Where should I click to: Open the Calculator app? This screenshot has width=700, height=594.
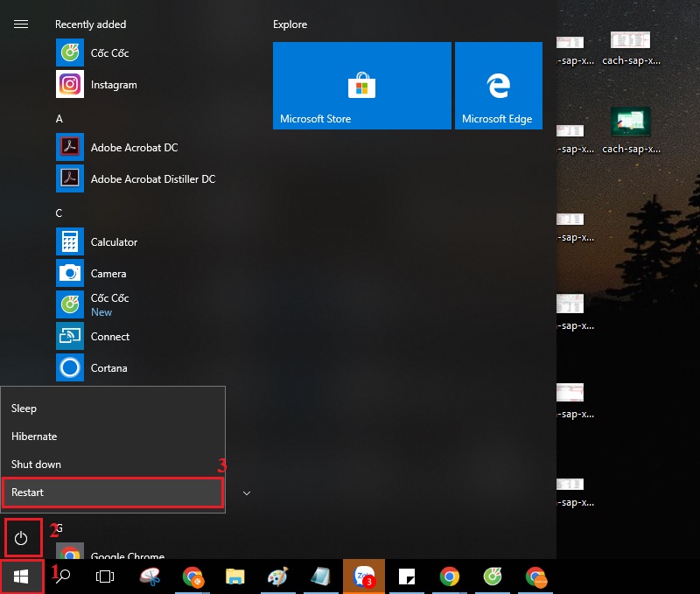tap(114, 242)
